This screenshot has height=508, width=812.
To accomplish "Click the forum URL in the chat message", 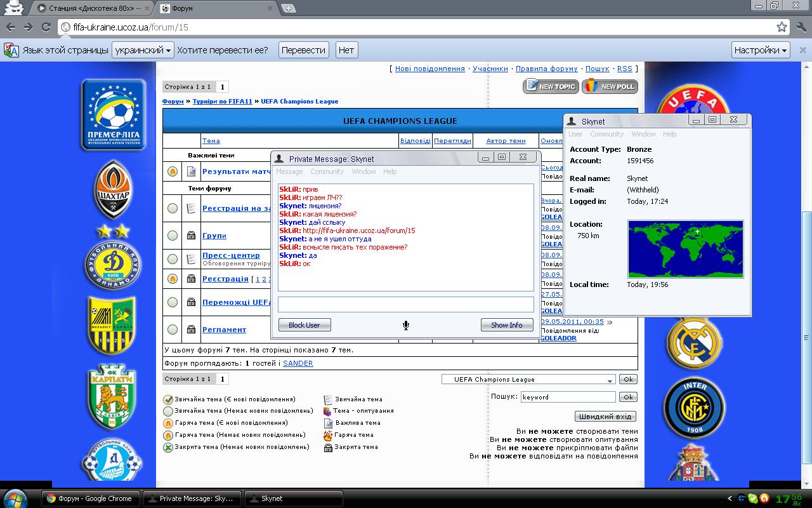I will 359,231.
